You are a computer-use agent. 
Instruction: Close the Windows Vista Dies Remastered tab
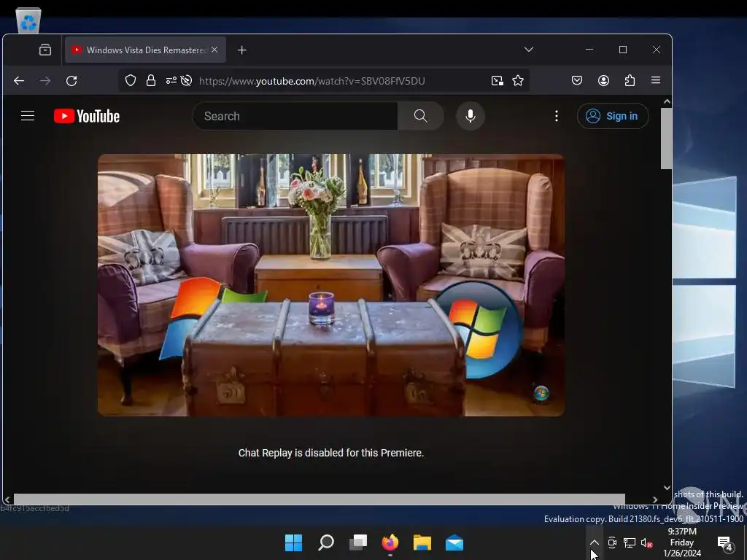214,50
